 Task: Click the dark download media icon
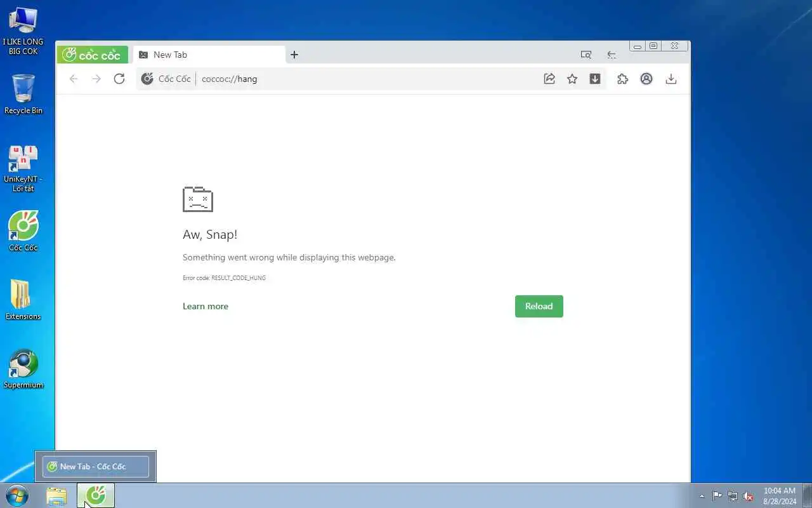point(595,79)
